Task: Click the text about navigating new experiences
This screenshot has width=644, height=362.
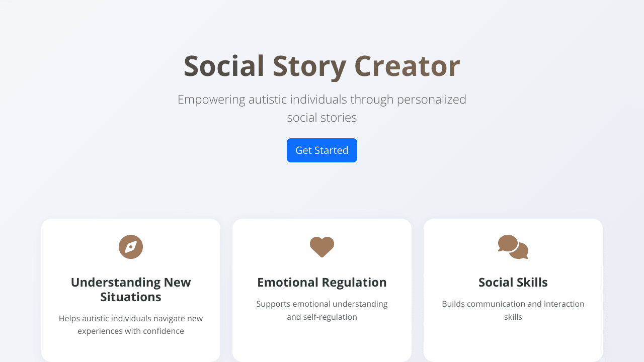Action: tap(131, 324)
